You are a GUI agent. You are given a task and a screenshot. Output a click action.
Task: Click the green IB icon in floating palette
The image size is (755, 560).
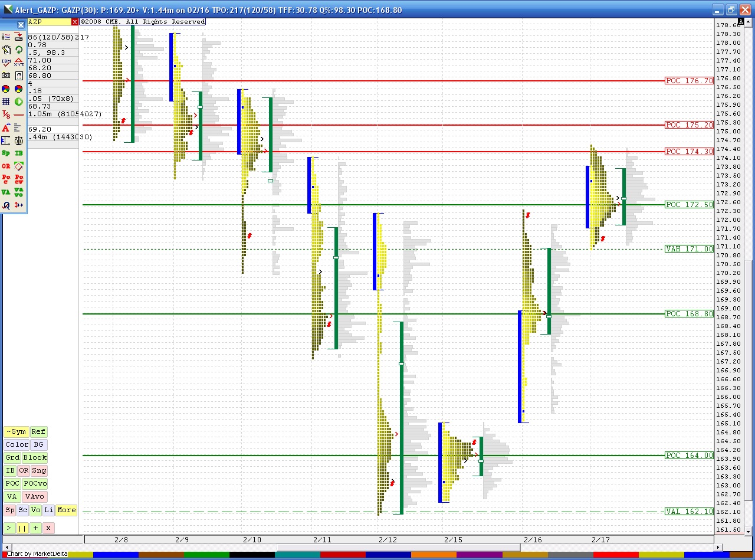(19, 153)
